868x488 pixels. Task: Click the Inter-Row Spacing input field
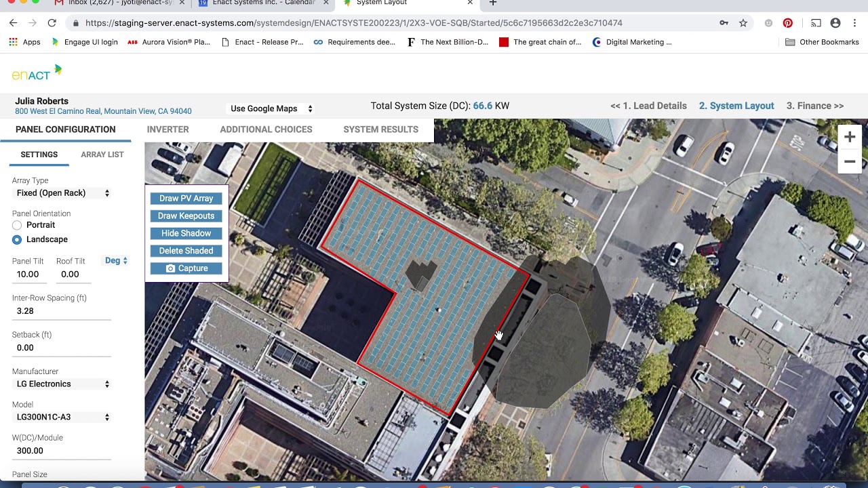(61, 311)
